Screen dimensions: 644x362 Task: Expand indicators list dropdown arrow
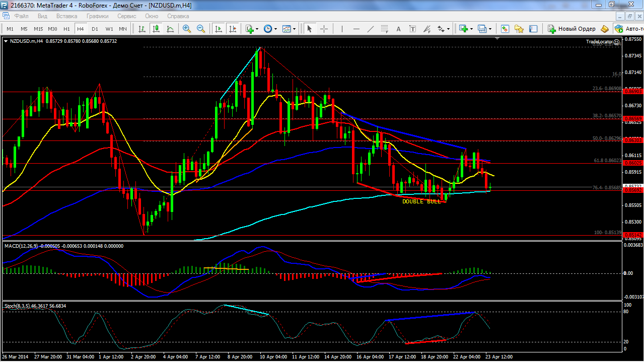tap(257, 29)
